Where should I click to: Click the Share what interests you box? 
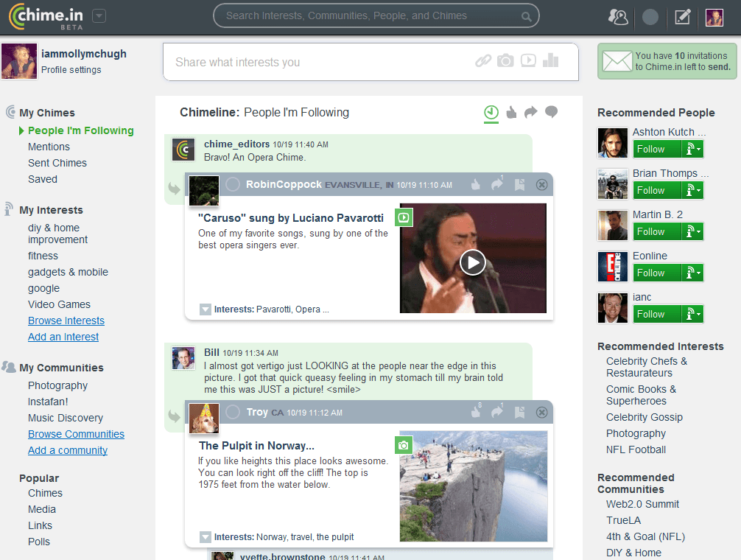point(371,62)
